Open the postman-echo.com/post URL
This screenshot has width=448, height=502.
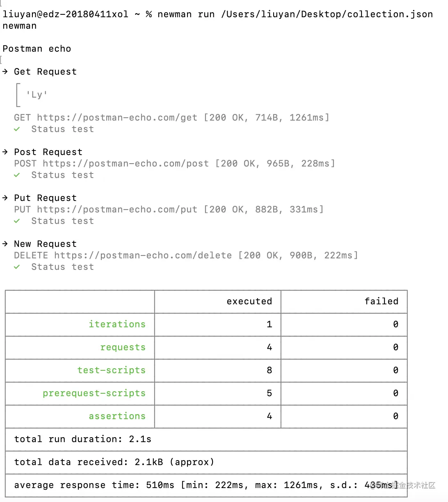126,164
